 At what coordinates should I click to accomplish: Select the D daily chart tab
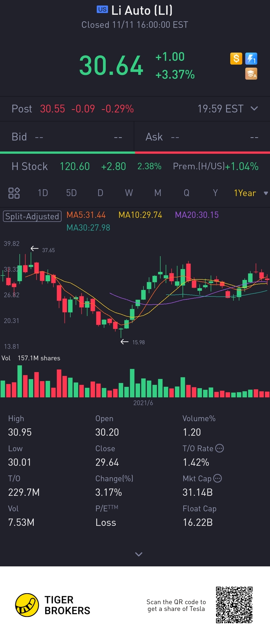100,193
